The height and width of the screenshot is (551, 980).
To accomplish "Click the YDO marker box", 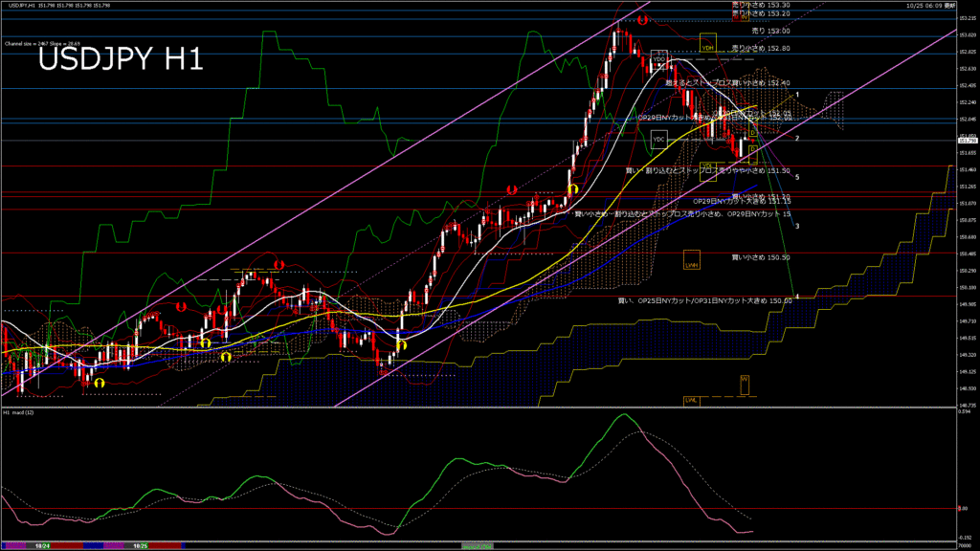I will point(658,58).
